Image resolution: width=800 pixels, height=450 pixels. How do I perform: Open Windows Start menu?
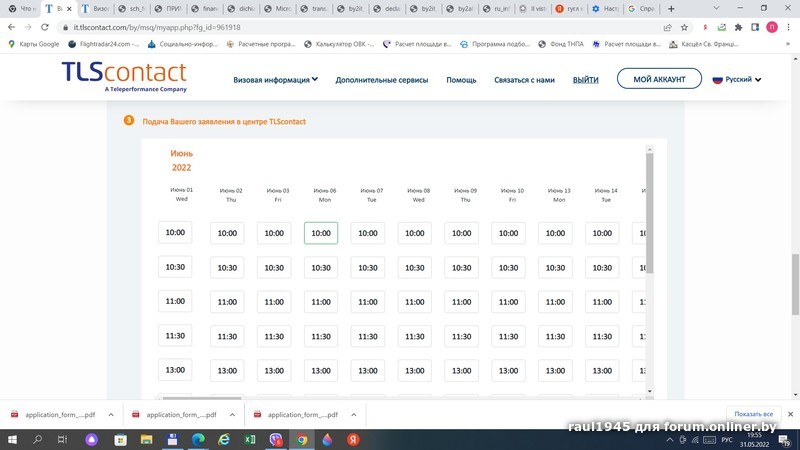12,439
